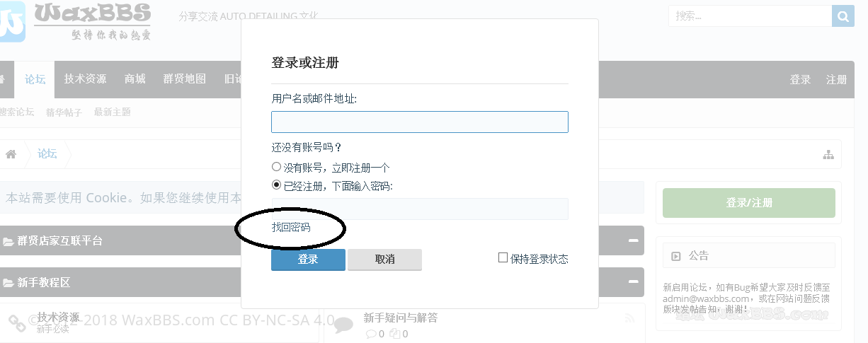Click the chat bubble icon beside 新手疑问与解答
This screenshot has width=868, height=343.
coord(344,324)
